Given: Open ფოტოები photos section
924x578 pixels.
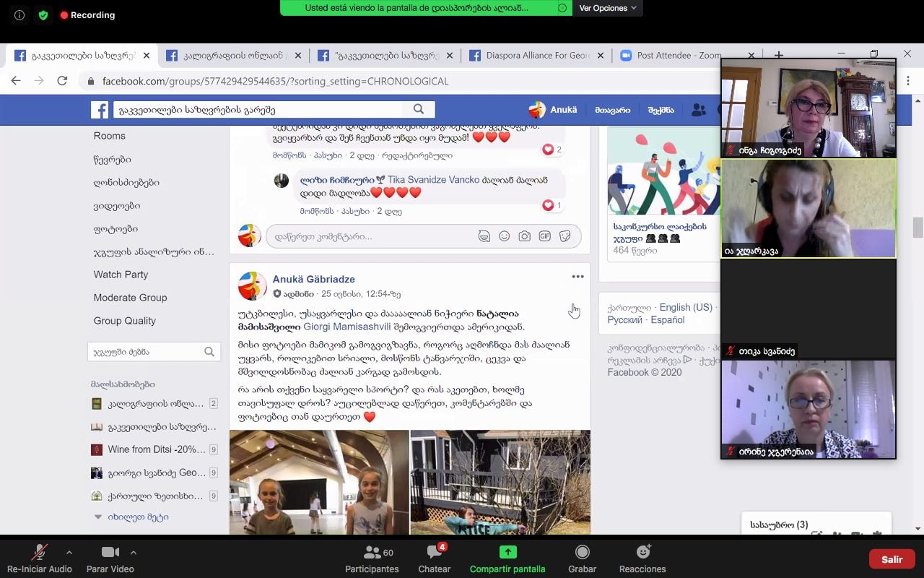Looking at the screenshot, I should [115, 229].
